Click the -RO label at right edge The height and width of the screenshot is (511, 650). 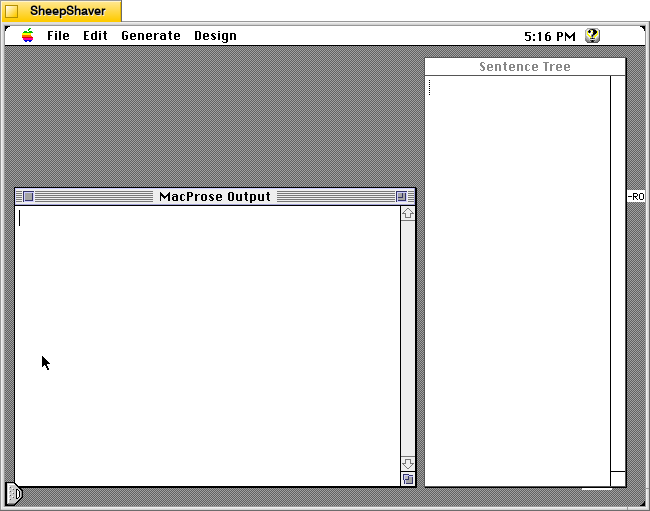click(635, 196)
